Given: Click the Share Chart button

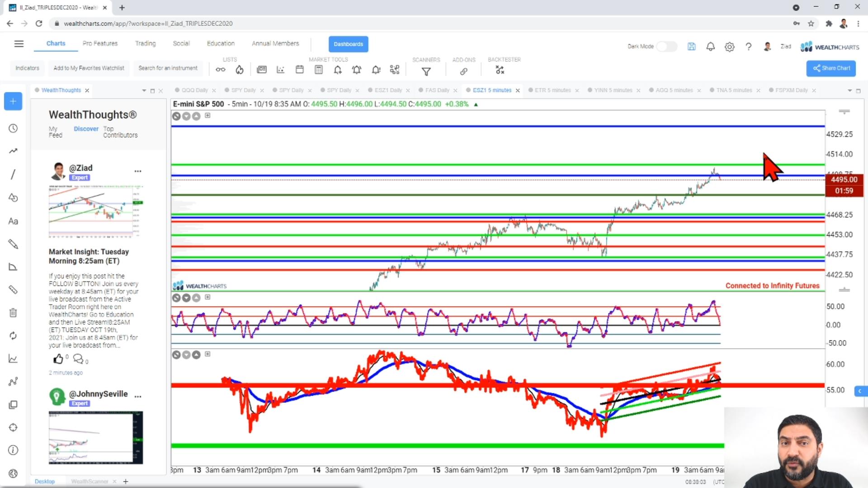Looking at the screenshot, I should pos(831,68).
